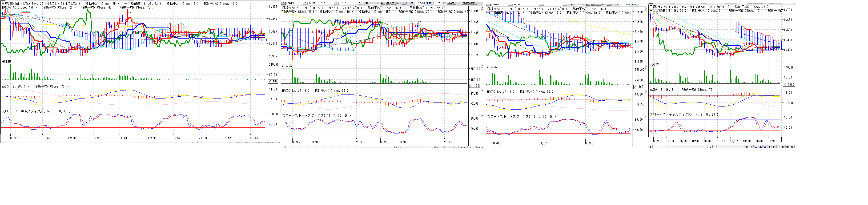Toggle the 日 (daily) period button
The height and width of the screenshot is (205, 868).
click(x=383, y=3)
